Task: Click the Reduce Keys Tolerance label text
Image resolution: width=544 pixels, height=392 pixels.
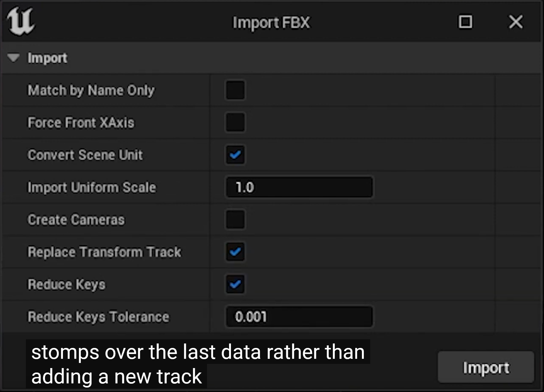Action: tap(98, 317)
